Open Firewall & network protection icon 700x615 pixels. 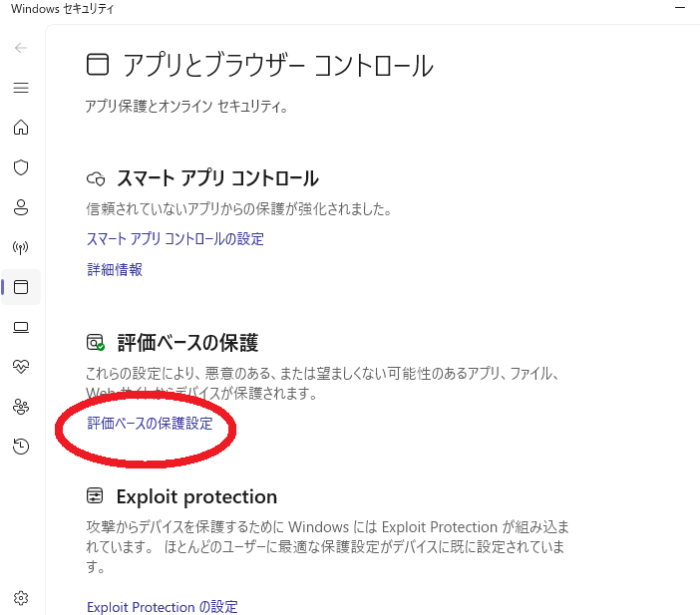[21, 247]
